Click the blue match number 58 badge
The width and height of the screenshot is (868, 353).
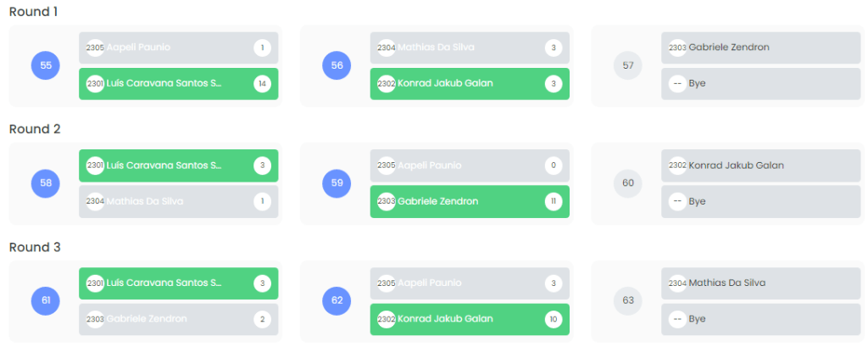point(46,183)
